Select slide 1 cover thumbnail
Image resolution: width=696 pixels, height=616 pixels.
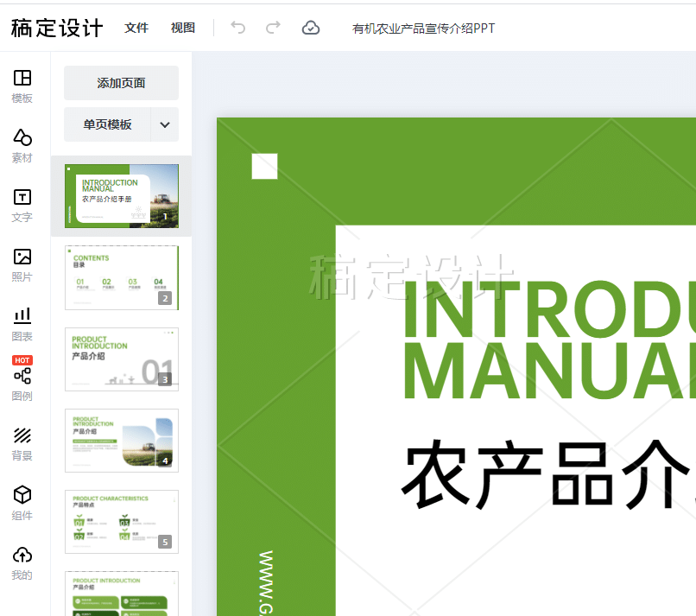point(122,196)
